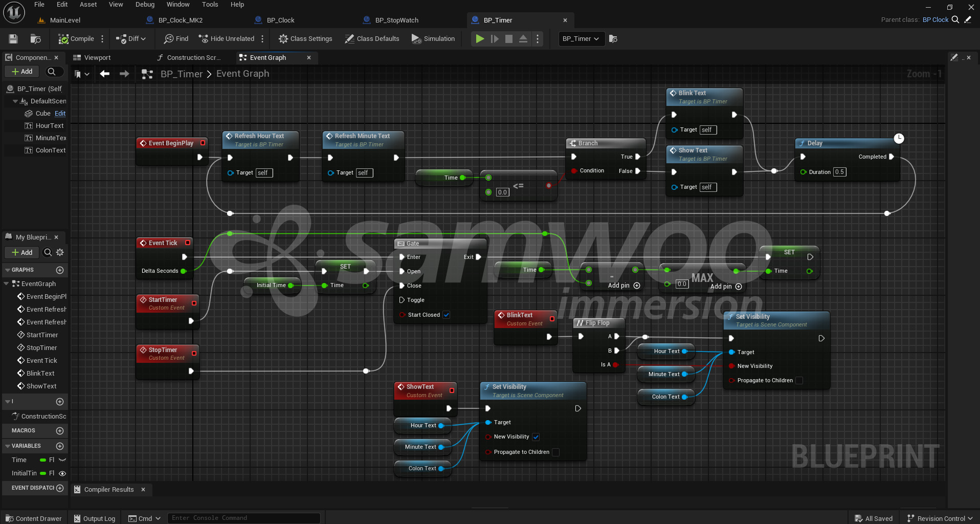The image size is (980, 524).
Task: Open Class Defaults
Action: click(x=372, y=39)
